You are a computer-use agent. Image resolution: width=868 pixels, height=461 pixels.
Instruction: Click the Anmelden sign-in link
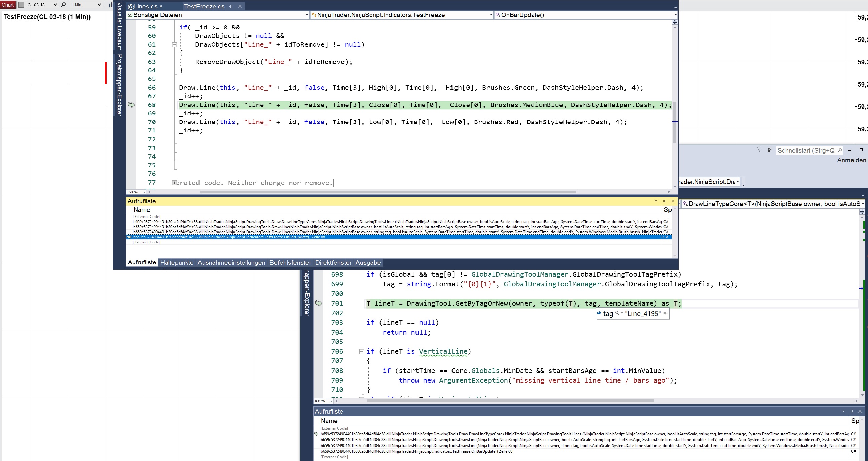(851, 160)
